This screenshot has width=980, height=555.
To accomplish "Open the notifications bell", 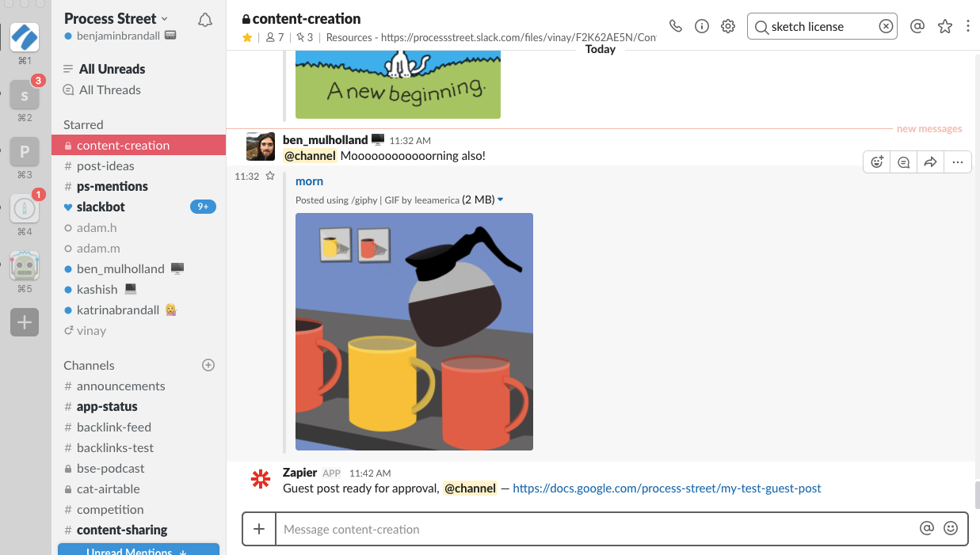I will click(205, 20).
